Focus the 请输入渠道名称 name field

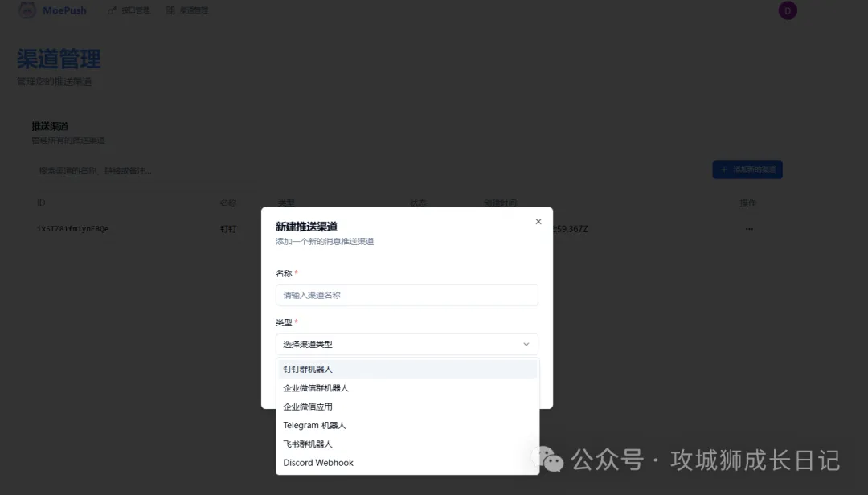(407, 295)
